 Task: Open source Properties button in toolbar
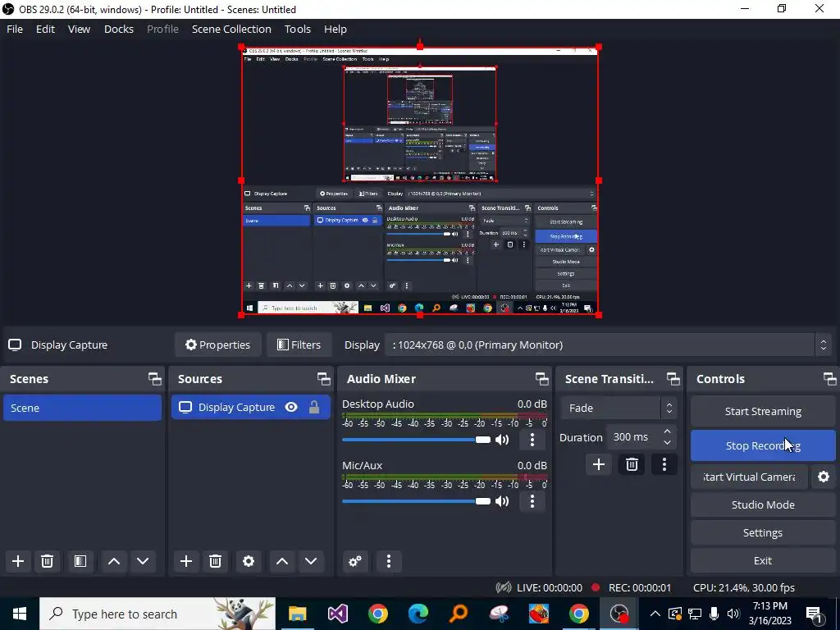(x=217, y=345)
